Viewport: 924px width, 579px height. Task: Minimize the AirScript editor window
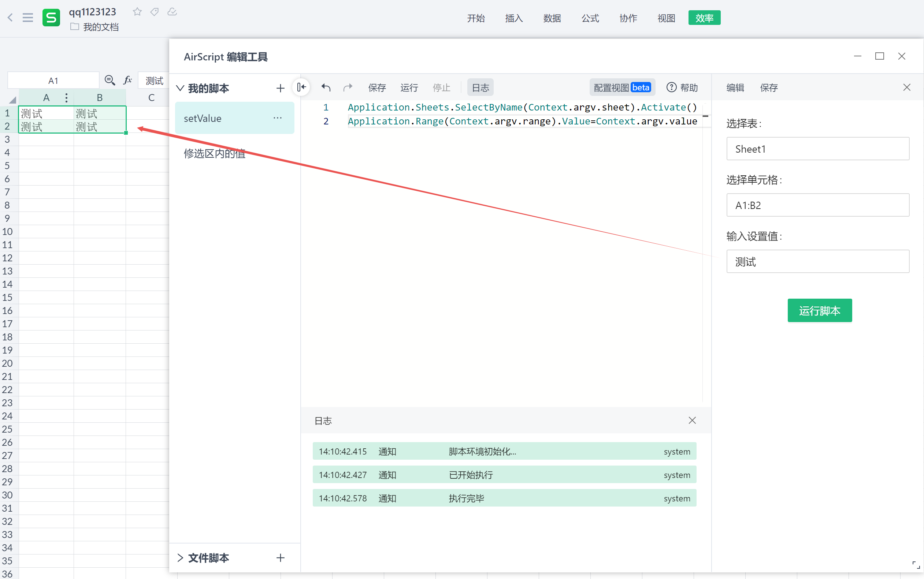858,56
